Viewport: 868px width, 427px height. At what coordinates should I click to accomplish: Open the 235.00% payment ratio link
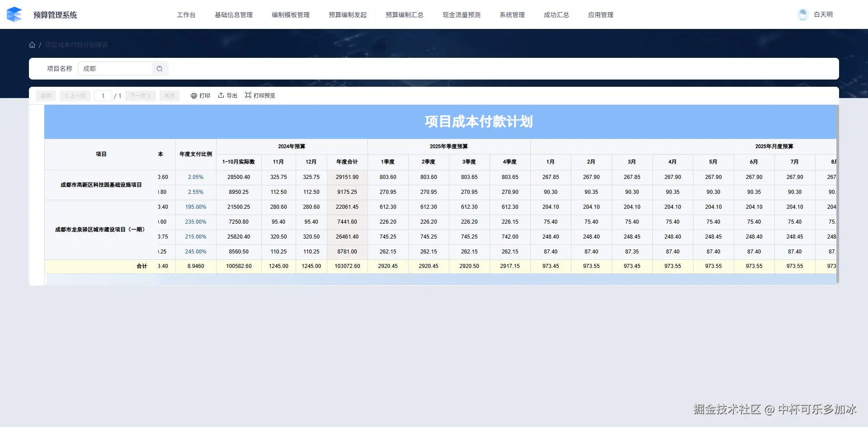pos(196,222)
